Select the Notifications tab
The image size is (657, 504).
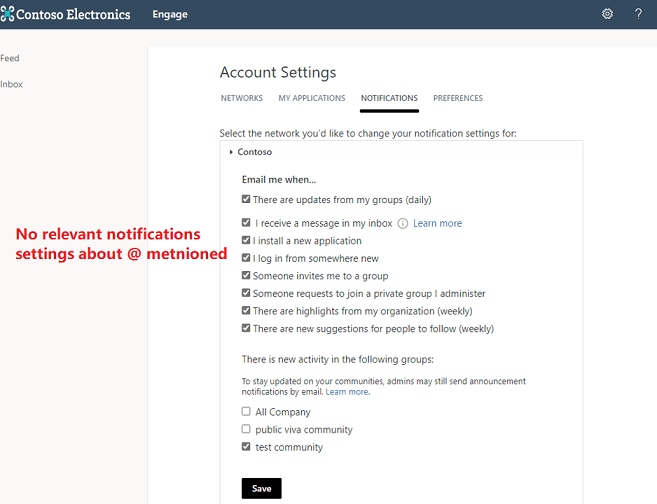coord(389,98)
